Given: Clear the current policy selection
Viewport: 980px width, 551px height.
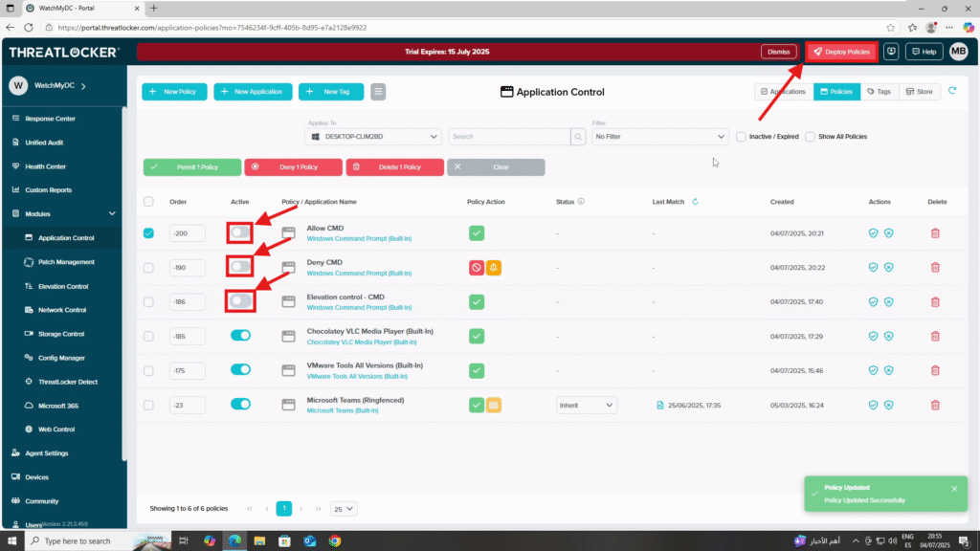Looking at the screenshot, I should [x=496, y=166].
